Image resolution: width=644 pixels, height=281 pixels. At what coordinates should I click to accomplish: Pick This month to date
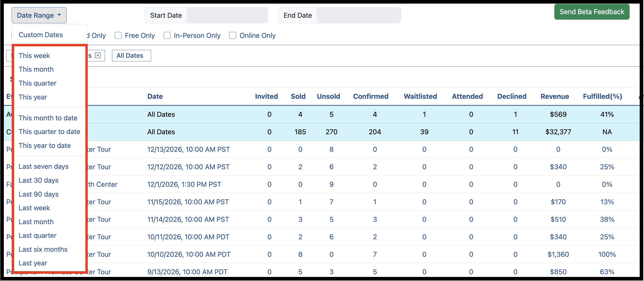[48, 118]
